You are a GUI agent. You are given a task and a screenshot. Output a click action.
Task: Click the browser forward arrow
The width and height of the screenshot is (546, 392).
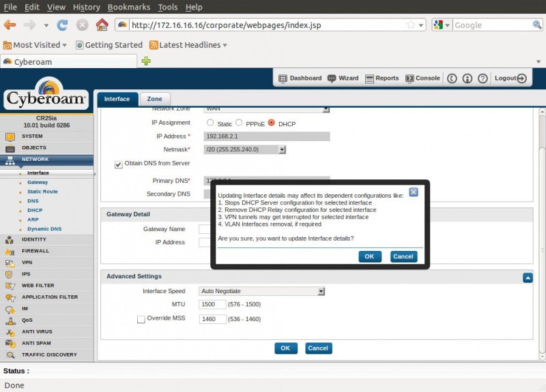click(x=29, y=25)
